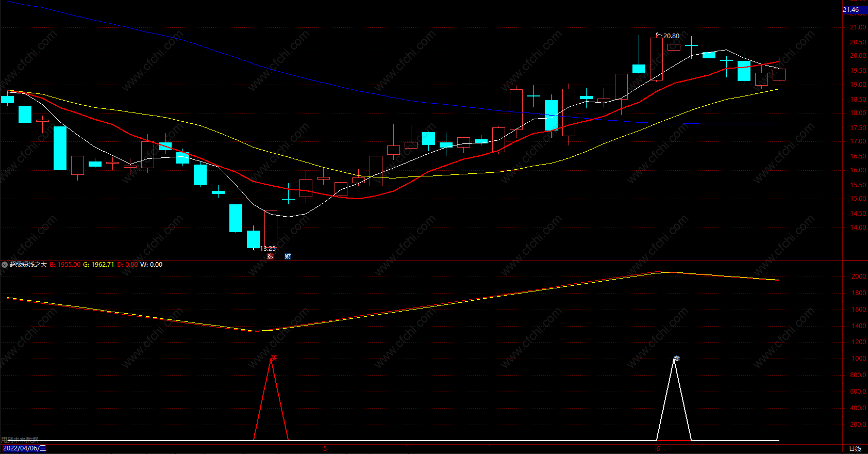868x454 pixels.
Task: Click the white 卖 sell signal label
Action: tap(677, 358)
